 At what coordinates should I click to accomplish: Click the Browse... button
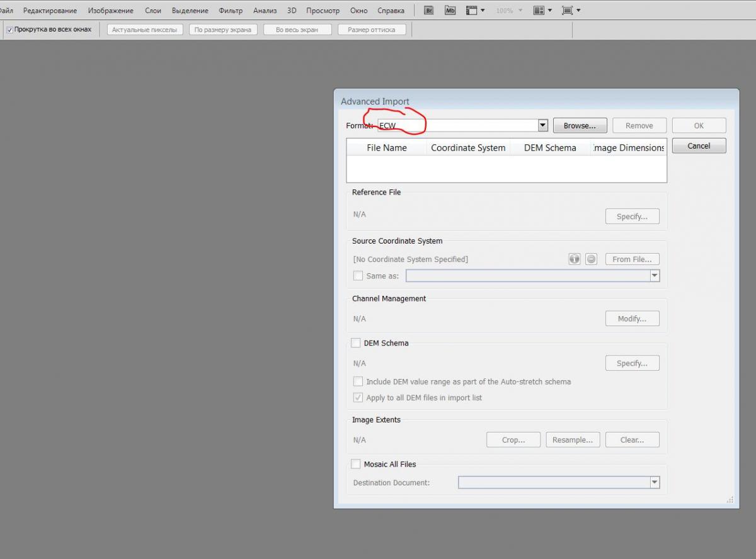click(580, 125)
